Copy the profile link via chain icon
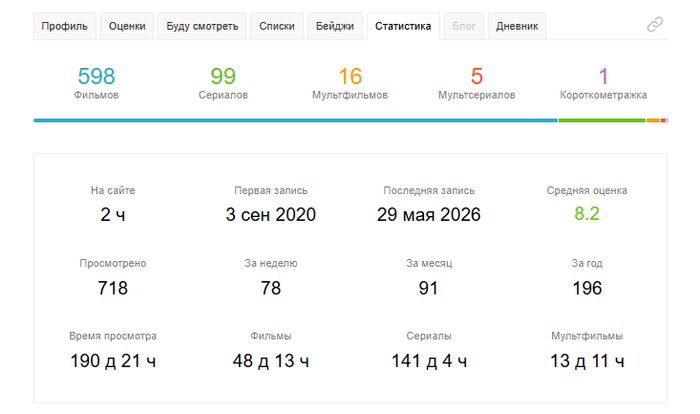Screen dimensions: 700x414 coord(654,25)
